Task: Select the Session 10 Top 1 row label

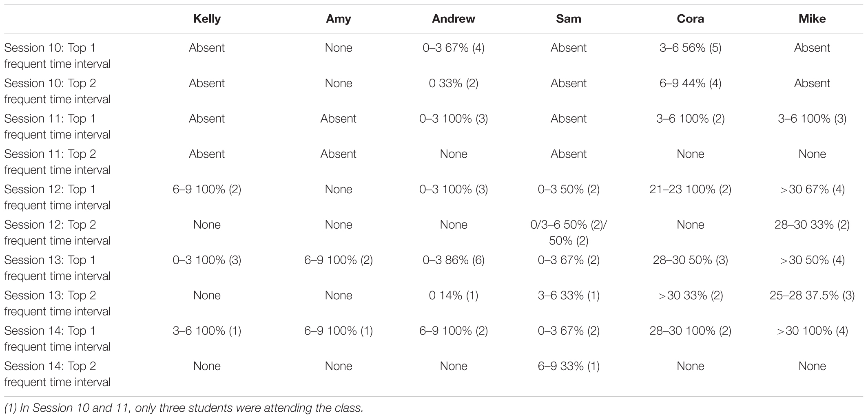Action: coord(58,56)
